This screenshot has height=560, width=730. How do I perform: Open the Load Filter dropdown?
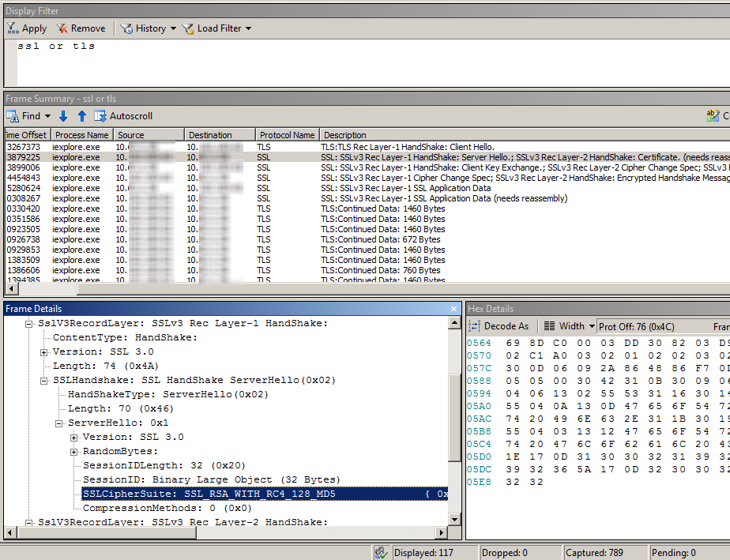248,28
